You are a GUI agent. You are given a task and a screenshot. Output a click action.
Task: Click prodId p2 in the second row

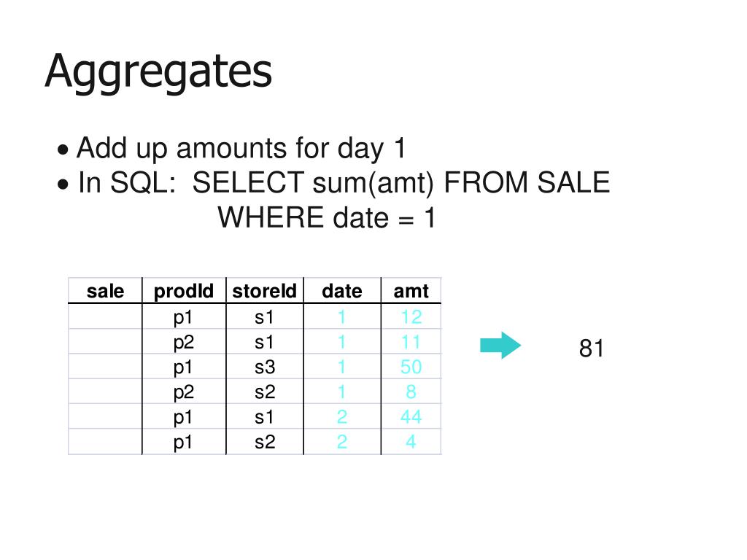(183, 343)
